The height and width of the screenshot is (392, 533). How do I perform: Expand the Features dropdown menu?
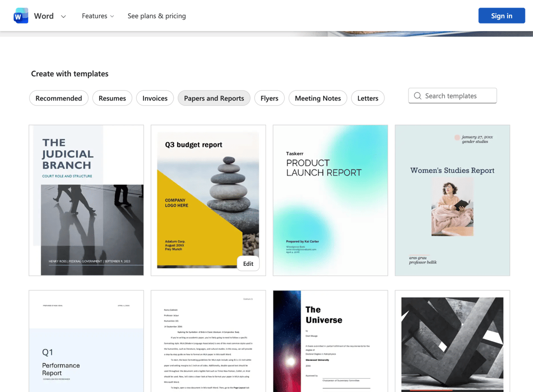[x=98, y=16]
